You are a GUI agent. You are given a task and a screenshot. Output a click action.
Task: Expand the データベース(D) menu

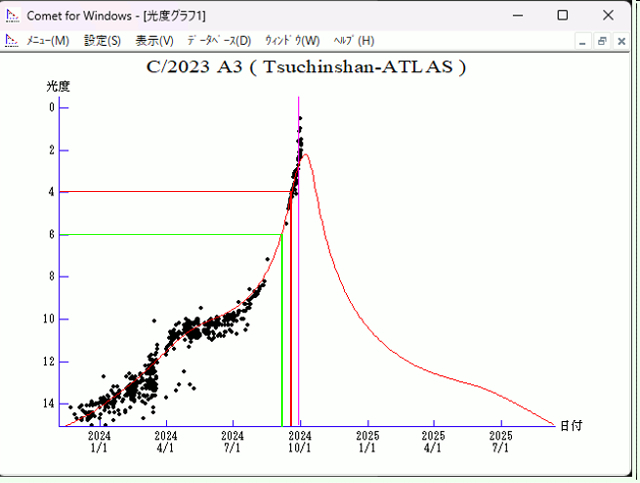coord(219,41)
